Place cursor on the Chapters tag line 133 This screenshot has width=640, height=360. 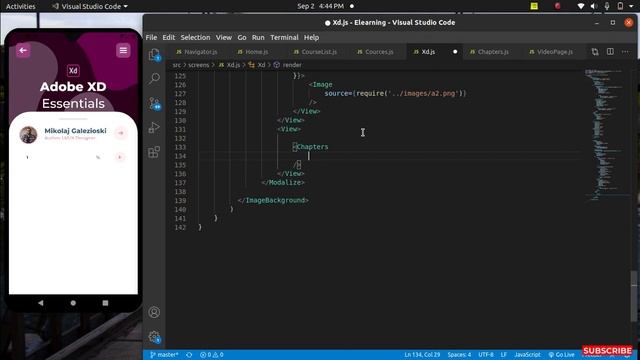point(310,147)
